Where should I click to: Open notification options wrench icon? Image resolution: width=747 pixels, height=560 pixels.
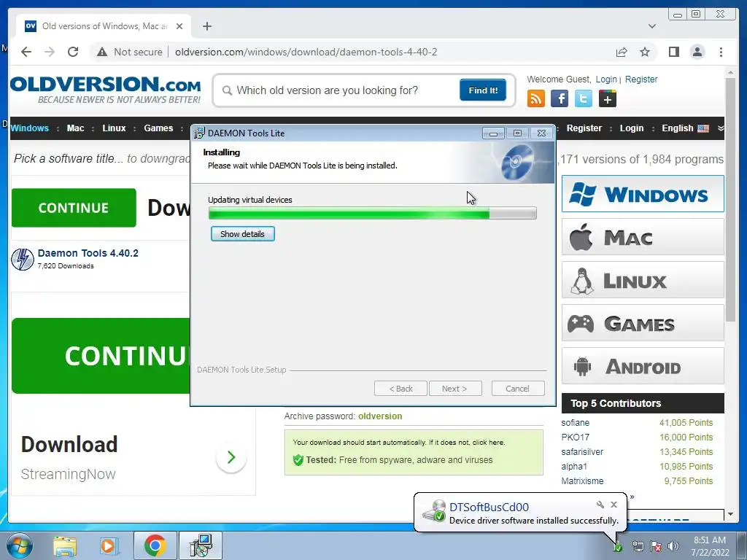point(600,505)
